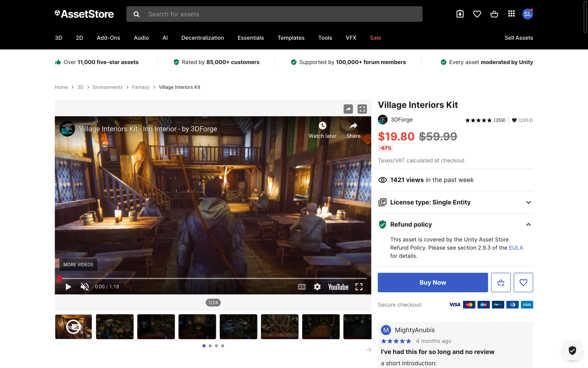Add Village Interiors Kit to favorites heart
The height and width of the screenshot is (368, 588).
[x=523, y=282]
